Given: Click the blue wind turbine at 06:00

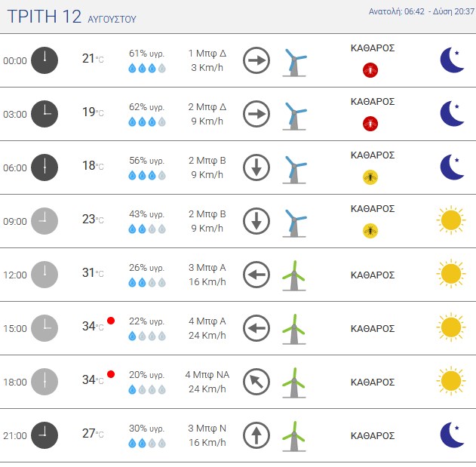Looking at the screenshot, I should click(294, 170).
